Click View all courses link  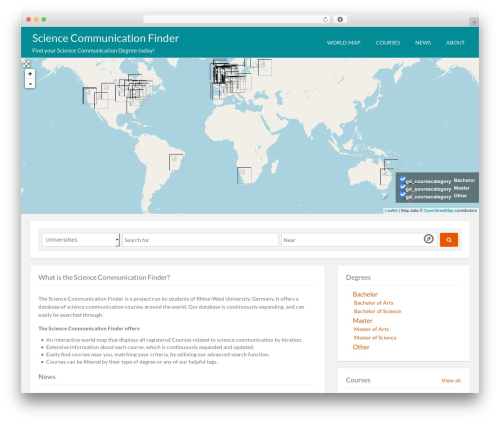451,380
